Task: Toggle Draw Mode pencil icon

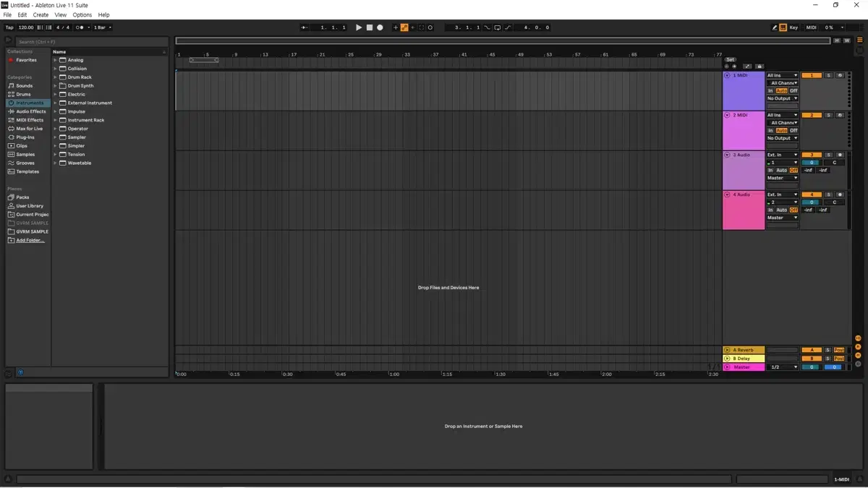Action: tap(775, 27)
